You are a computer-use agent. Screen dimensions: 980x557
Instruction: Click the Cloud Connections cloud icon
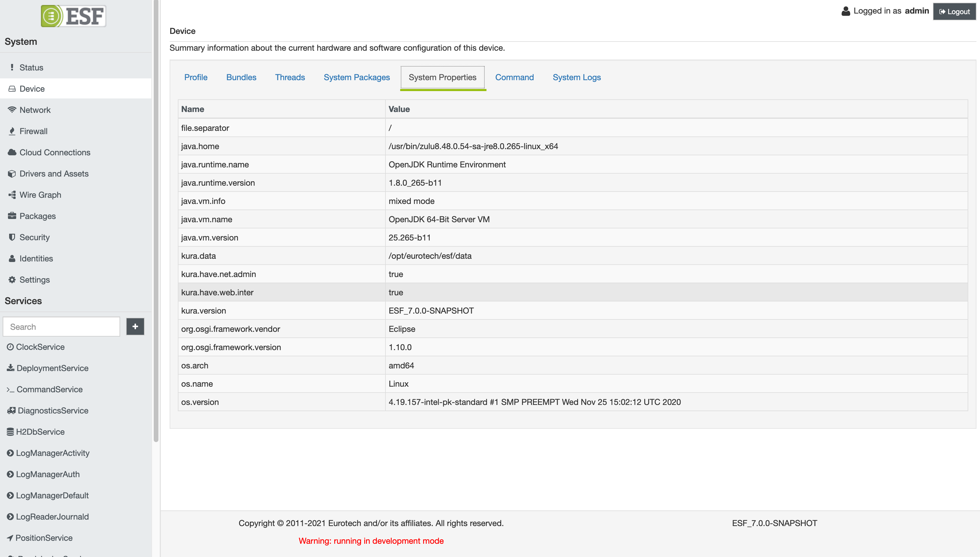[12, 152]
